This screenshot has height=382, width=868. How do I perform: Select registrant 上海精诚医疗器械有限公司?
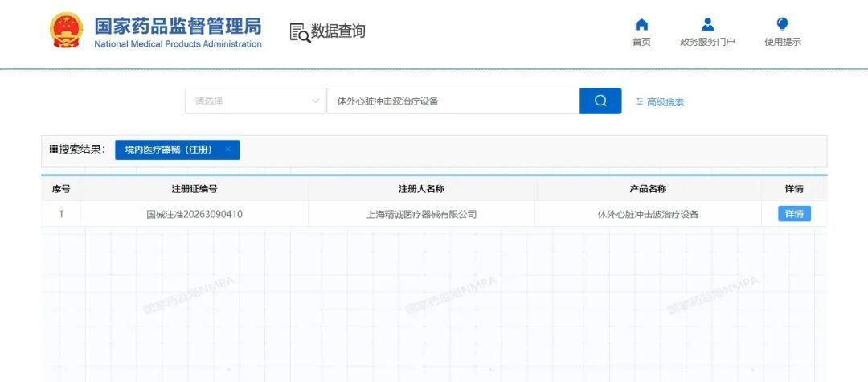421,214
